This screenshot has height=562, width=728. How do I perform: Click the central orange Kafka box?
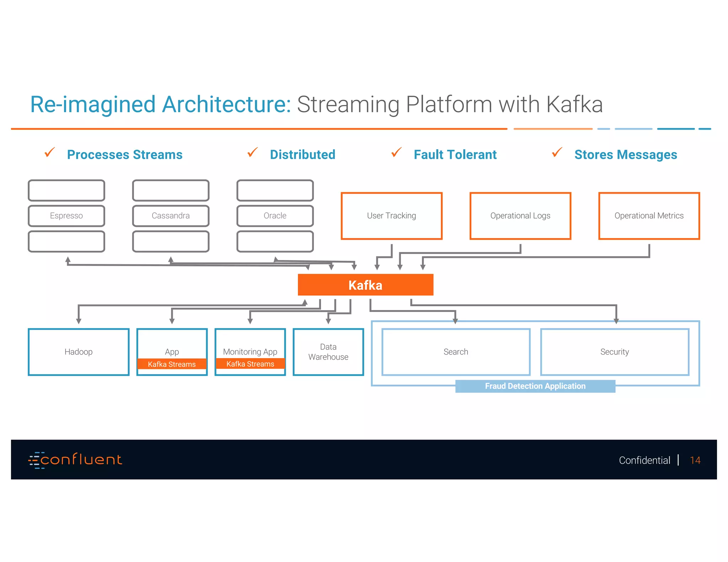tap(365, 285)
